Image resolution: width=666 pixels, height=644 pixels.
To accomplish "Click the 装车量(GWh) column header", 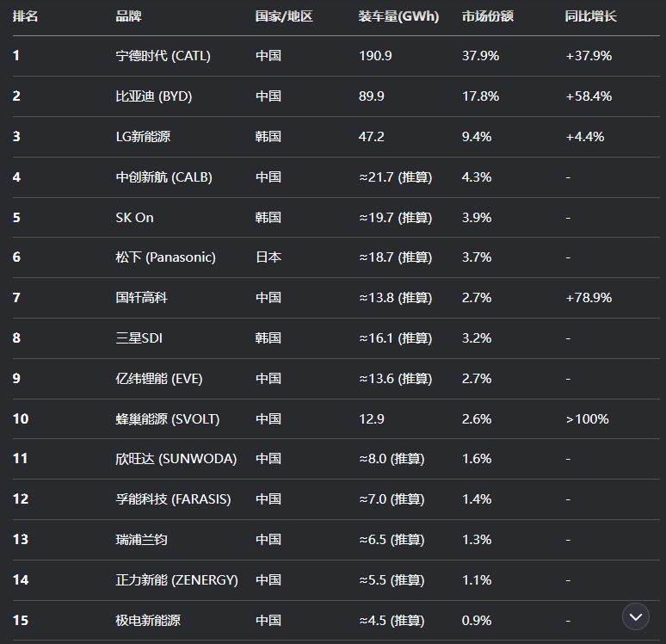I will [x=398, y=16].
